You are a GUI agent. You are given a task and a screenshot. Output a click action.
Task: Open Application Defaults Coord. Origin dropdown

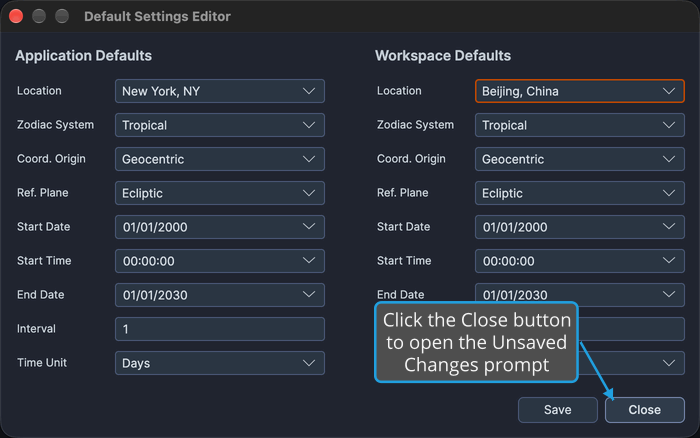point(220,159)
